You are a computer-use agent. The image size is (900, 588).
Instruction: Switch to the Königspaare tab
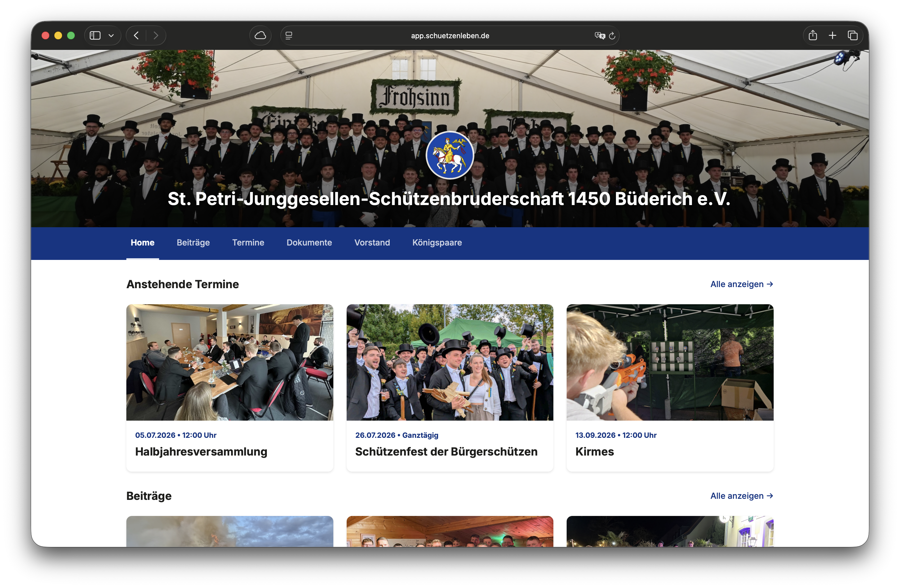(x=437, y=243)
